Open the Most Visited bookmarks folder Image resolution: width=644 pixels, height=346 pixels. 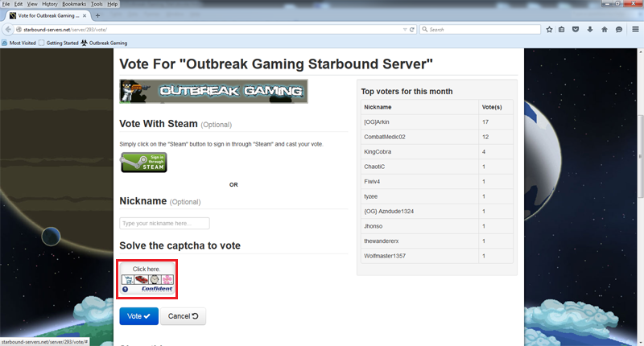coord(19,43)
